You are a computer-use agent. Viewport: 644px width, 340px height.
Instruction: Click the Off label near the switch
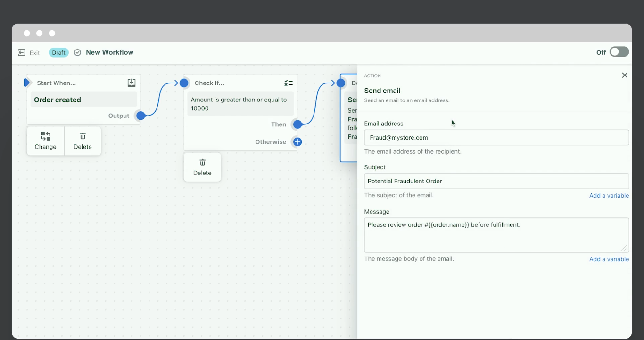pos(601,52)
